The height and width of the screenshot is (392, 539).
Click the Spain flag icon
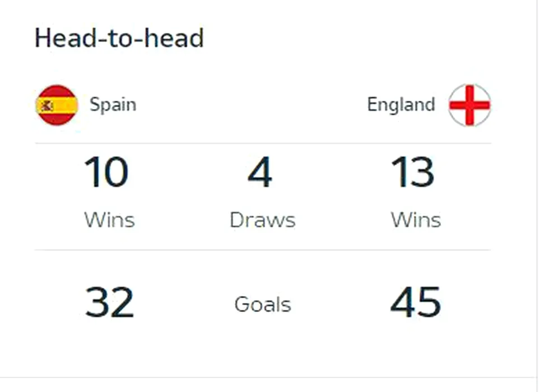[x=57, y=105]
